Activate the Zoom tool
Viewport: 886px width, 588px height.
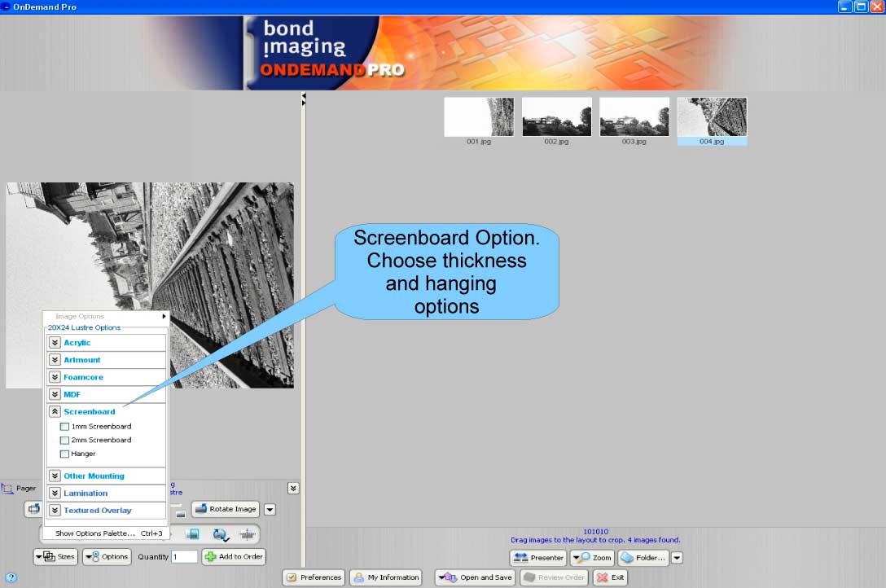coord(592,558)
